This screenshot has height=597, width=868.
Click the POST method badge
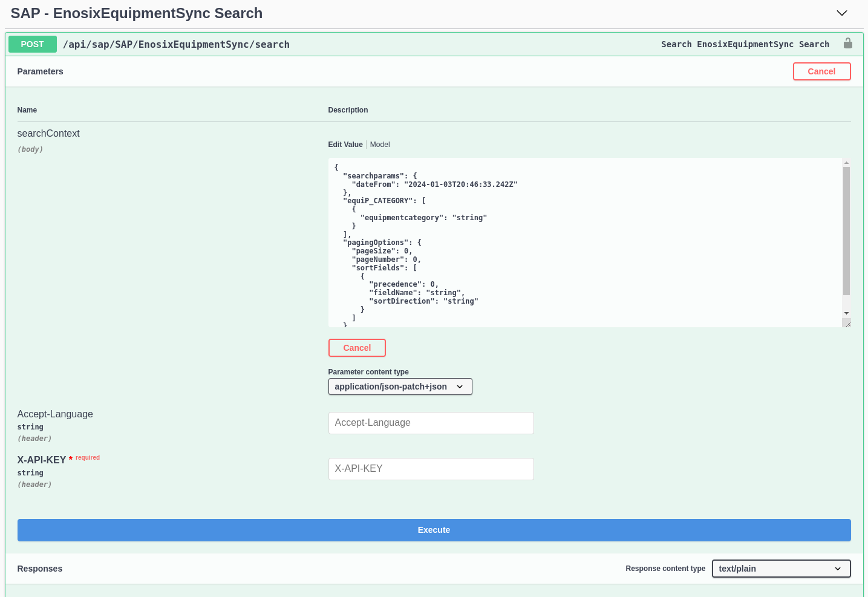click(33, 44)
